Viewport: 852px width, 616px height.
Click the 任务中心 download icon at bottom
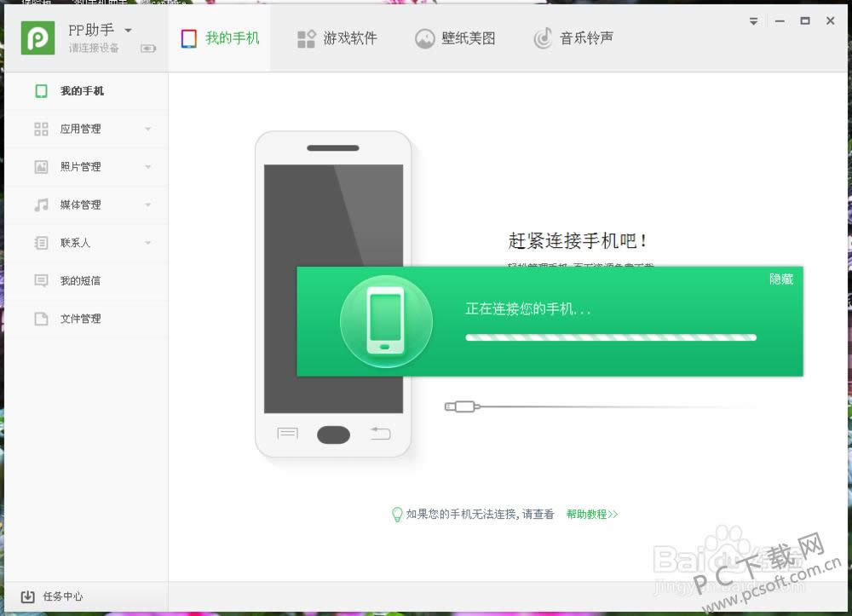[x=27, y=596]
